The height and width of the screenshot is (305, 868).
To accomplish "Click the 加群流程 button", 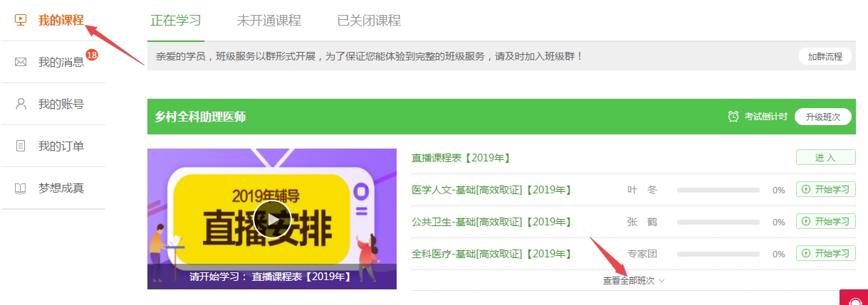I will [825, 56].
